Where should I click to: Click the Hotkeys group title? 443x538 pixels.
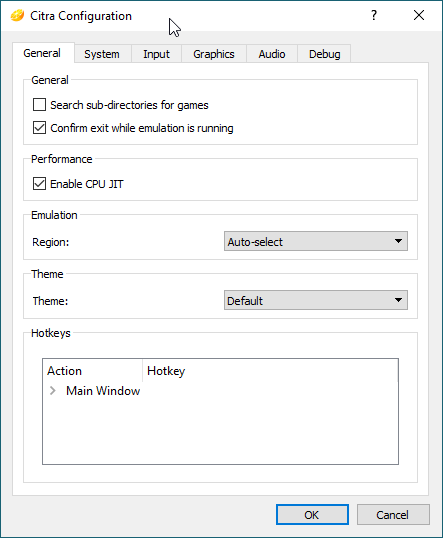coord(51,333)
